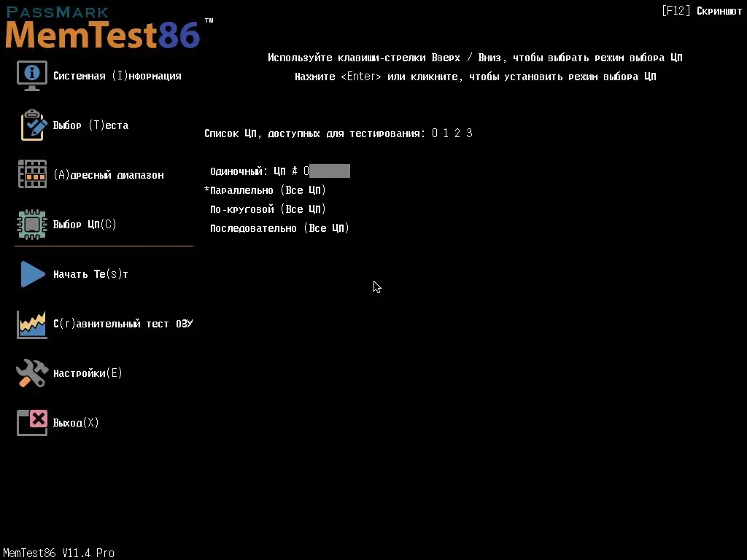
Task: Click the Выход(X) menu label
Action: (76, 422)
